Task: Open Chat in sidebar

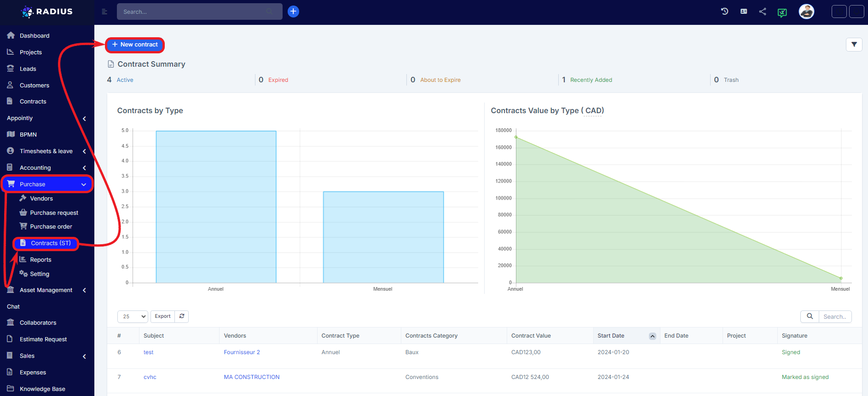Action: tap(13, 307)
